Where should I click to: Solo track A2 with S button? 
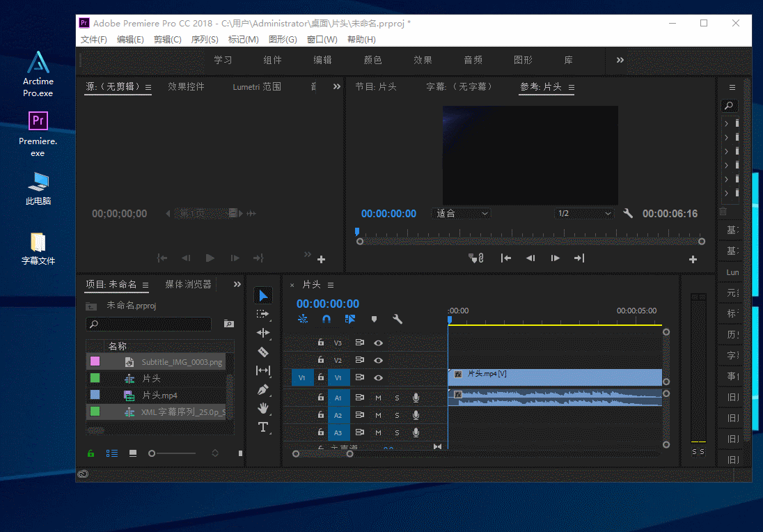pos(397,415)
